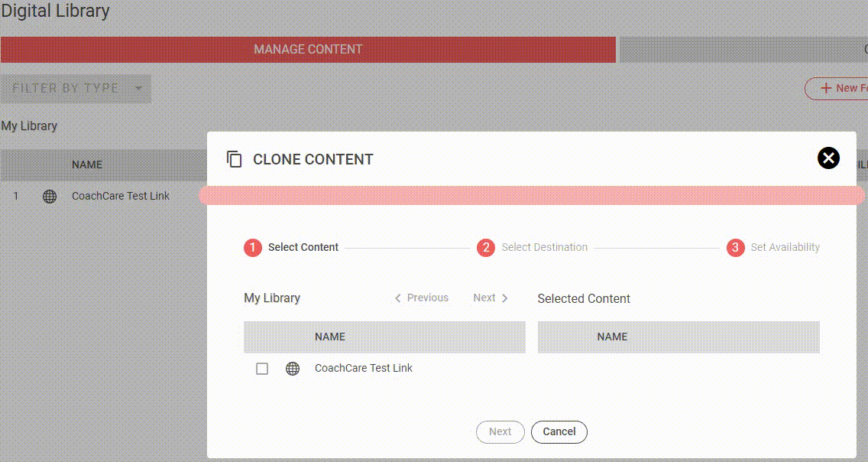
Task: Click the plus icon on New Folder button
Action: [x=825, y=89]
